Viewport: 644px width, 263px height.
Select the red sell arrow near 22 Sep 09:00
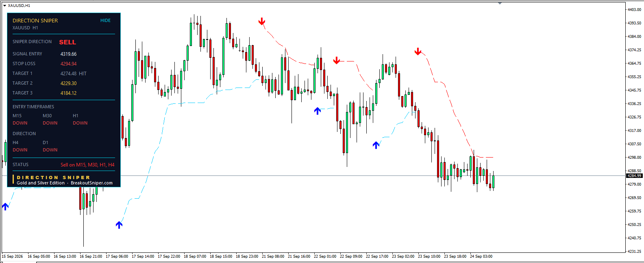coord(337,60)
